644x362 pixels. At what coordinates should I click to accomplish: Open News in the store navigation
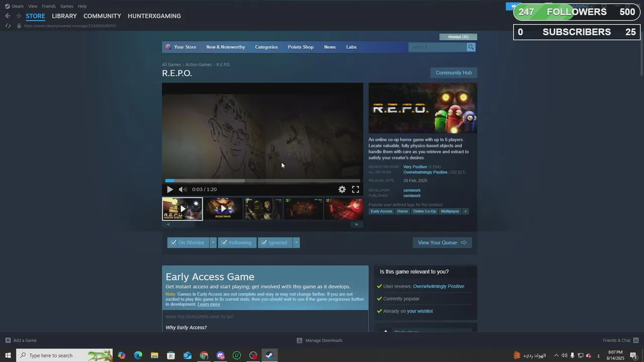(x=330, y=47)
